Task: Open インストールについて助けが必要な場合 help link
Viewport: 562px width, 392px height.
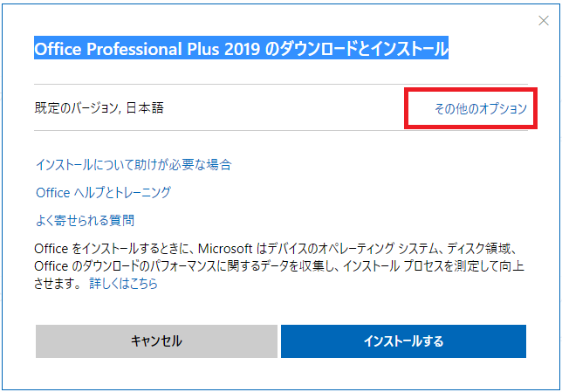Action: coord(133,164)
